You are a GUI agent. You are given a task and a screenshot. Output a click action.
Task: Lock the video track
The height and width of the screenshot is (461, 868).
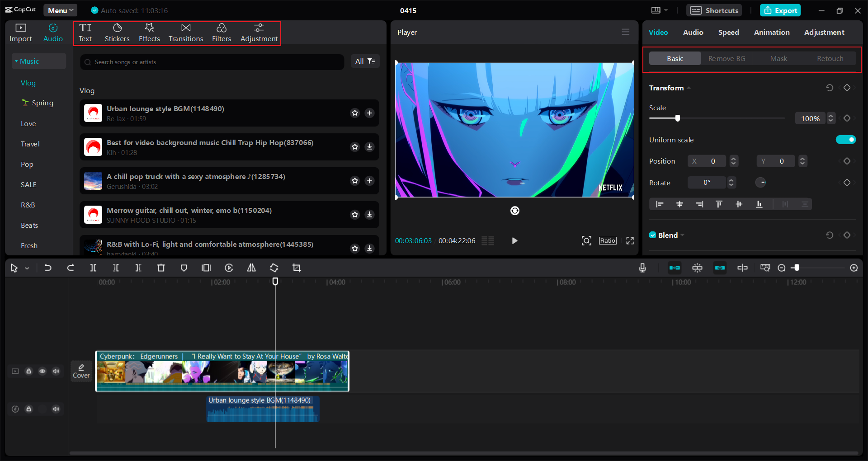(x=28, y=371)
